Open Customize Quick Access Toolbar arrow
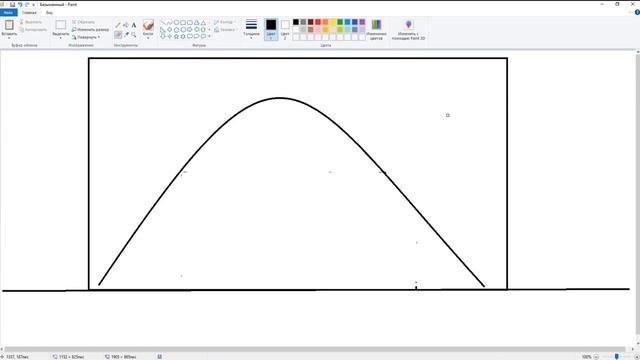 tap(33, 5)
